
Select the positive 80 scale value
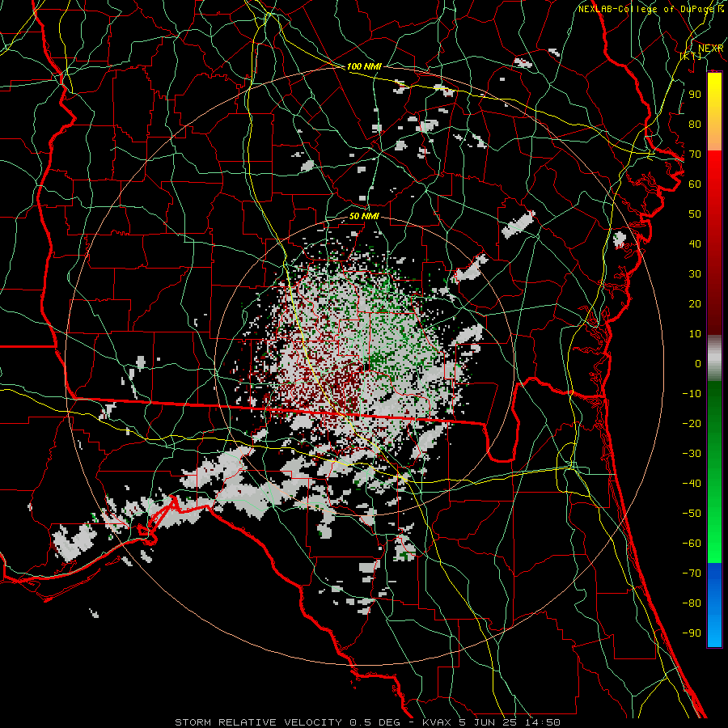tap(695, 125)
